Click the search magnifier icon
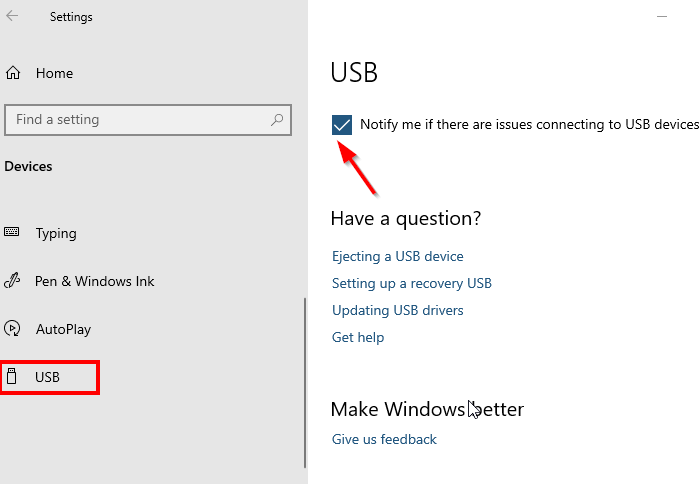 (277, 120)
